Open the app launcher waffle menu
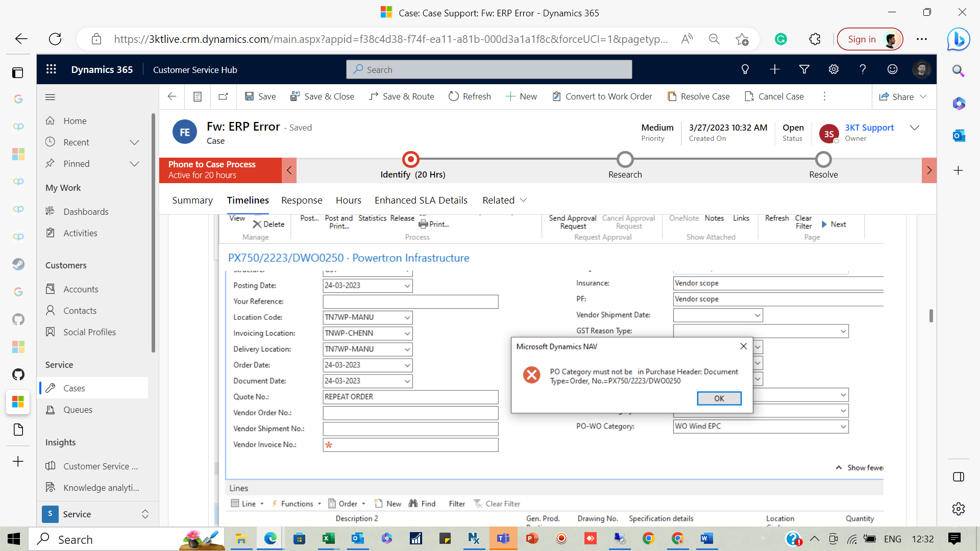 tap(51, 69)
